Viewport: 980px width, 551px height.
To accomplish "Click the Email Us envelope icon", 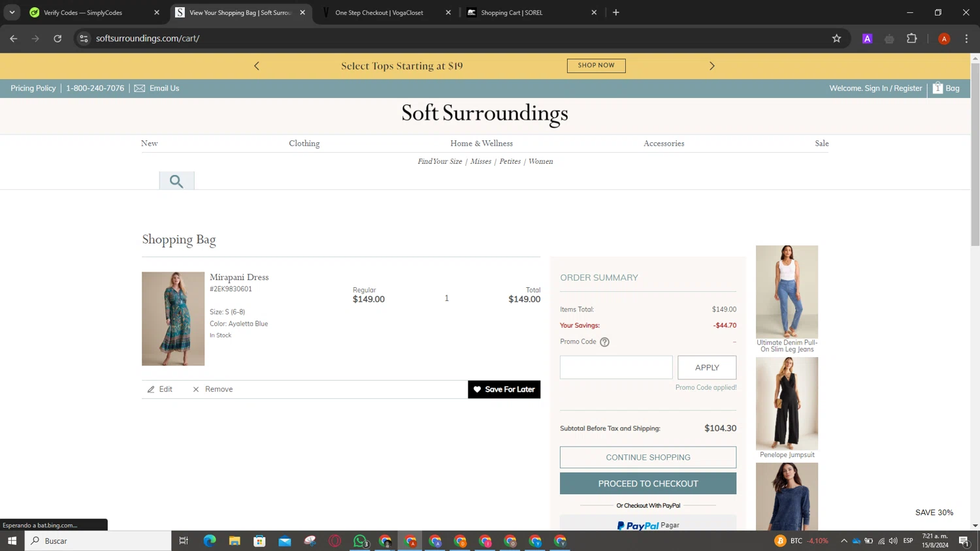I will click(140, 88).
